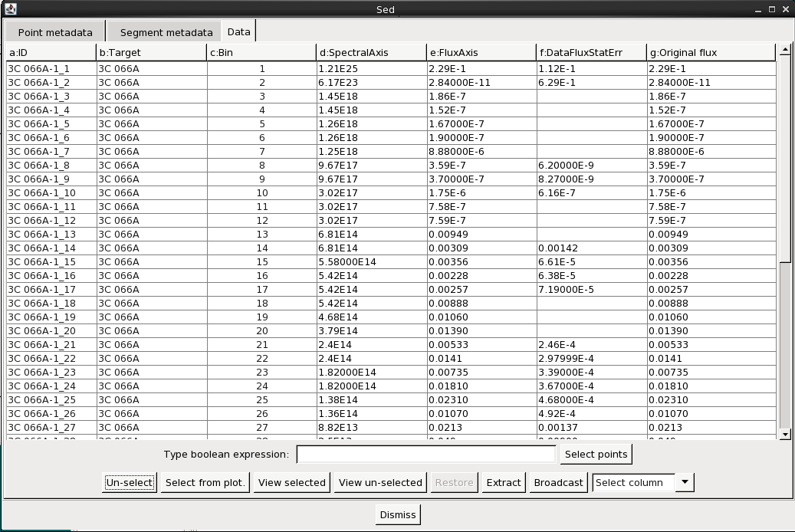Click View selected button
Image resolution: width=795 pixels, height=532 pixels.
coord(291,482)
